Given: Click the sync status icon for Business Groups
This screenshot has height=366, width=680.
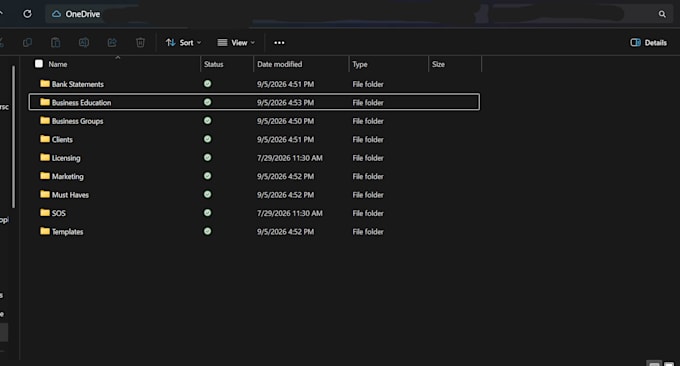Looking at the screenshot, I should [x=208, y=120].
